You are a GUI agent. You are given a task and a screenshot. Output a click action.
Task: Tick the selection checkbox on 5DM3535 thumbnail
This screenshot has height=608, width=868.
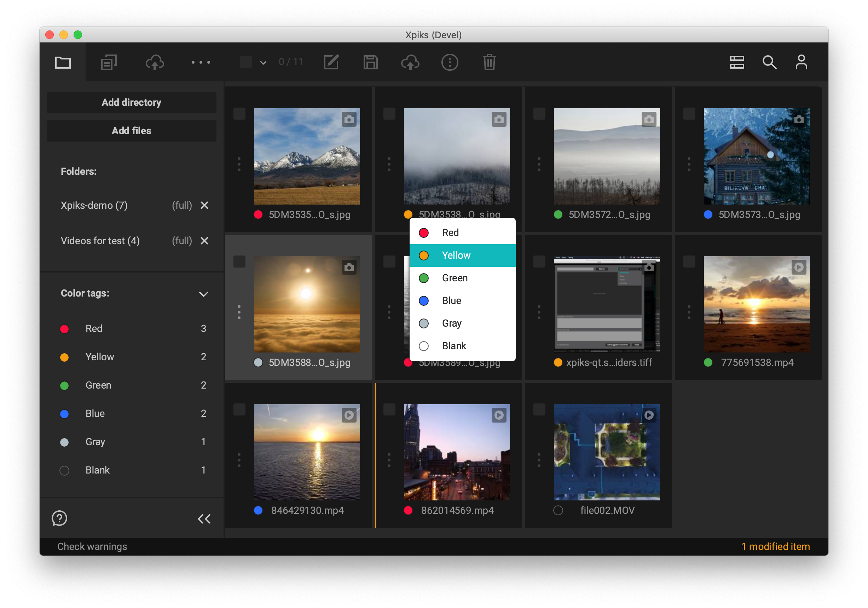pyautogui.click(x=239, y=114)
